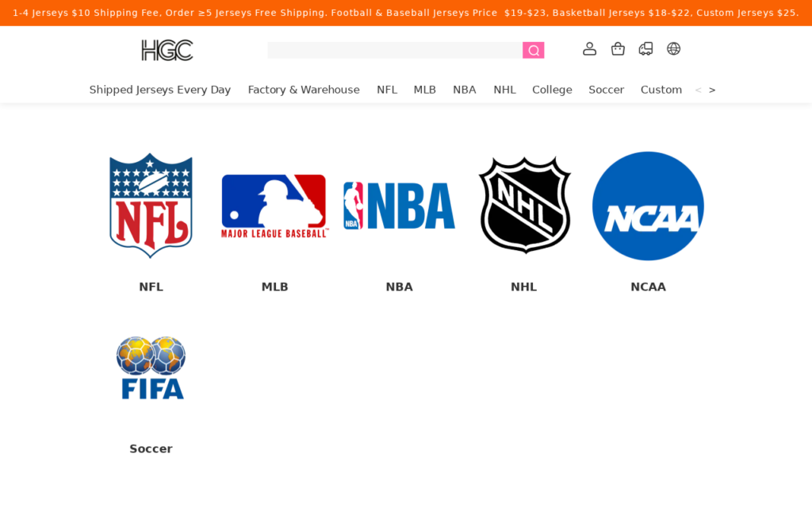This screenshot has width=812, height=508.
Task: Pick the FIFA soccer logo
Action: point(151,368)
